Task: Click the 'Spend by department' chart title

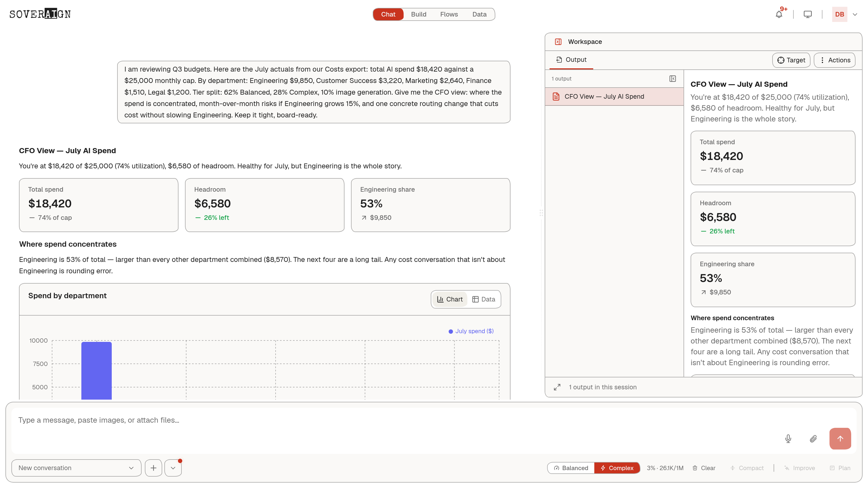Action: click(x=67, y=295)
